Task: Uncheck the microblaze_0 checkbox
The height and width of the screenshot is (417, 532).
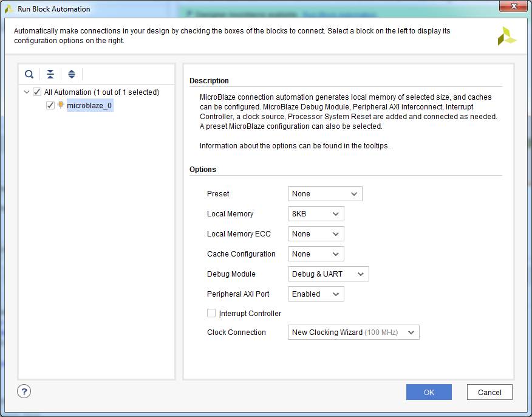Action: pos(50,105)
